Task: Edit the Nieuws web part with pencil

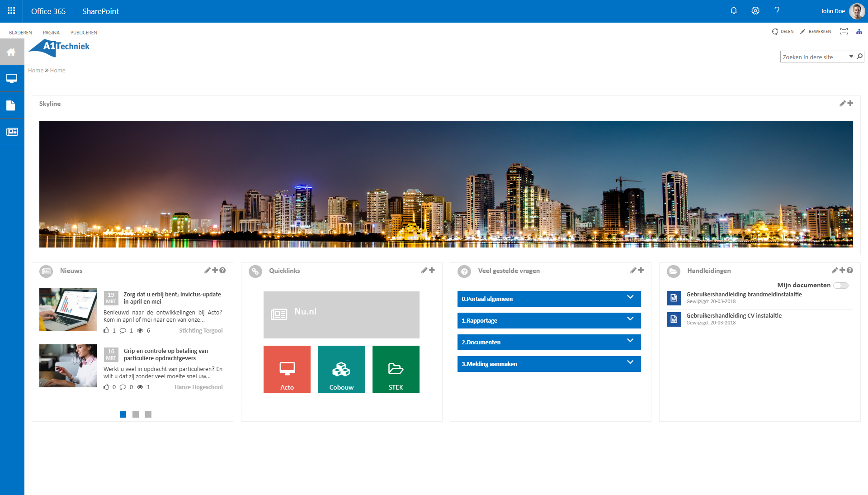Action: pyautogui.click(x=207, y=271)
